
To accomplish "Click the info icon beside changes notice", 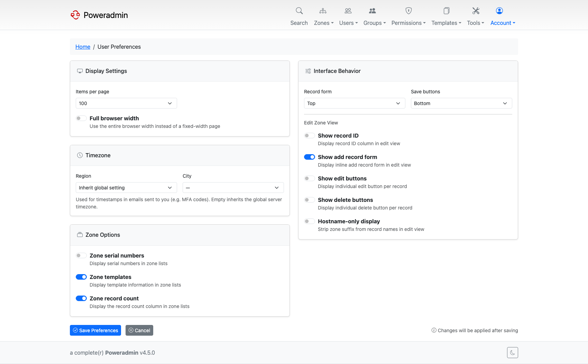I will pos(434,330).
